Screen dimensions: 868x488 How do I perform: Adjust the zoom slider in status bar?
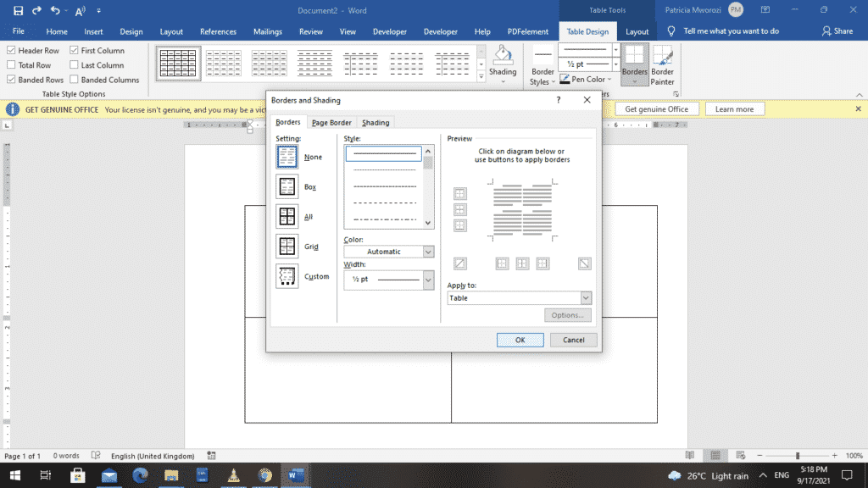pyautogui.click(x=797, y=456)
